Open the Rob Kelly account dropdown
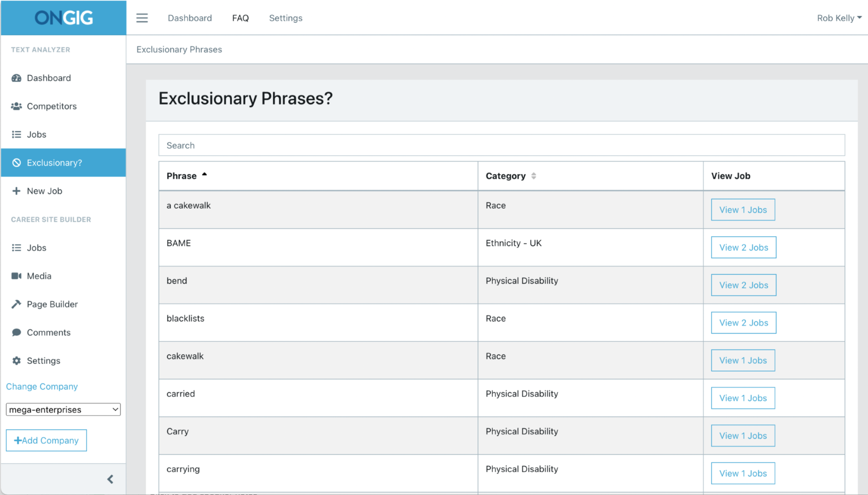Image resolution: width=868 pixels, height=495 pixels. pyautogui.click(x=839, y=18)
